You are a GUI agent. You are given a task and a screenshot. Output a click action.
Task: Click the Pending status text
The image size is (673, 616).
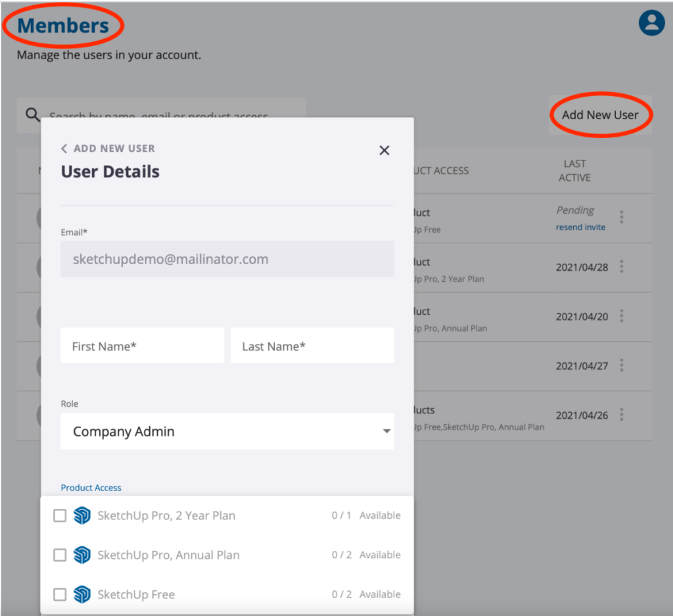575,210
